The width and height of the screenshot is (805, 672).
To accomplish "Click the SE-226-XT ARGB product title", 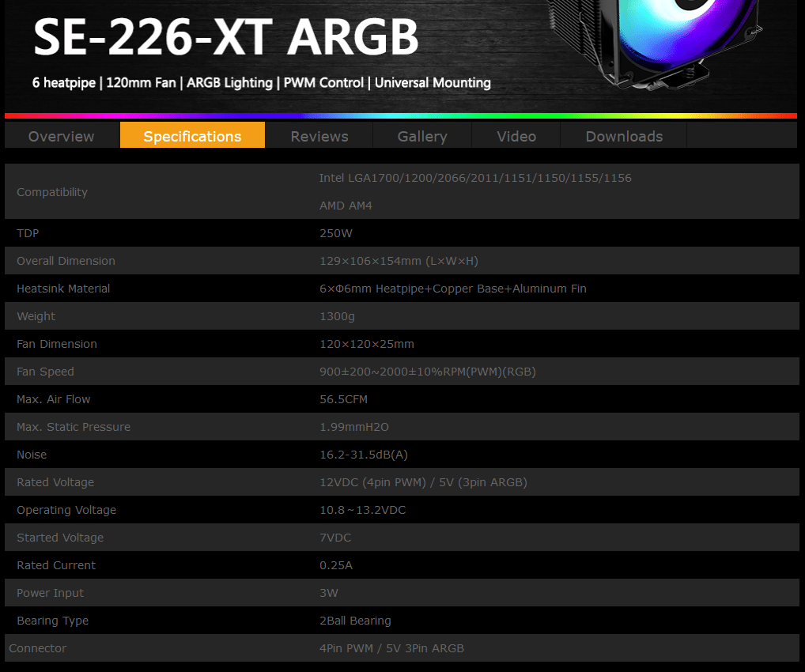I will [x=226, y=37].
